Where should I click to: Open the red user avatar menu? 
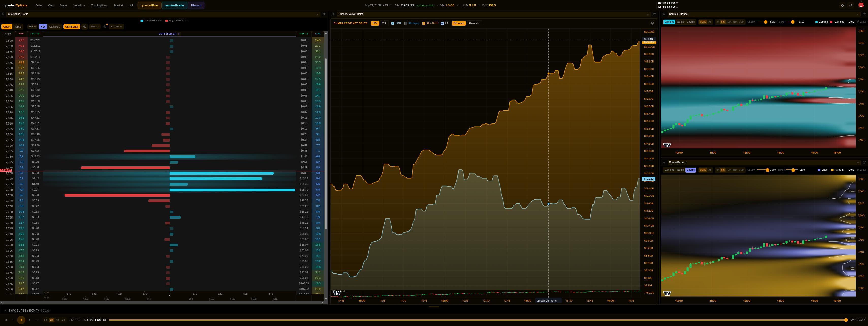tap(861, 5)
